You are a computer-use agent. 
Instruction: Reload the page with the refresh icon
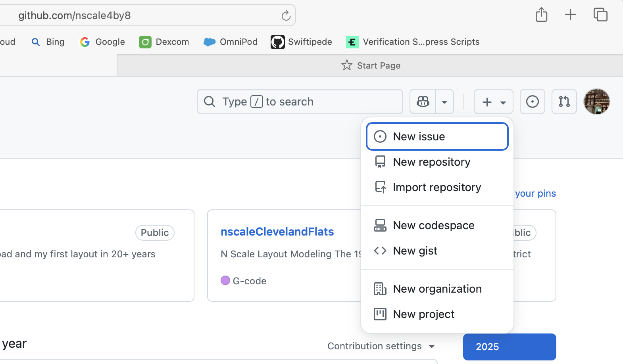(x=286, y=15)
